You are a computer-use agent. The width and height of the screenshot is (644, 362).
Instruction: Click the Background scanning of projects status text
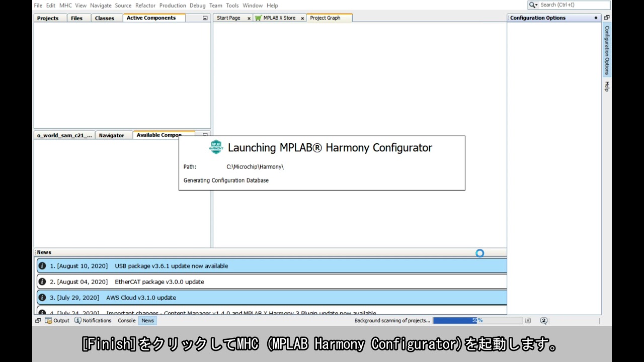coord(392,320)
